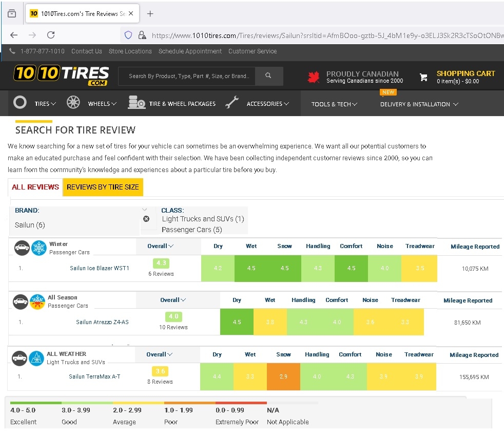
Task: Click the pickup truck icon in All Weather section
Action: pos(20,358)
